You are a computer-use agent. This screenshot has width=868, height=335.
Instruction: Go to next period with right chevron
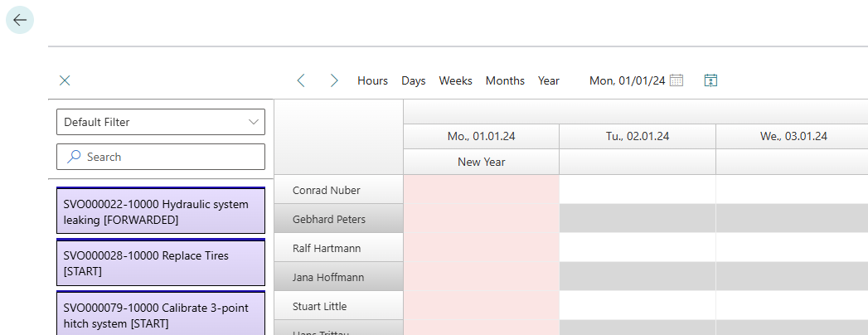(334, 80)
